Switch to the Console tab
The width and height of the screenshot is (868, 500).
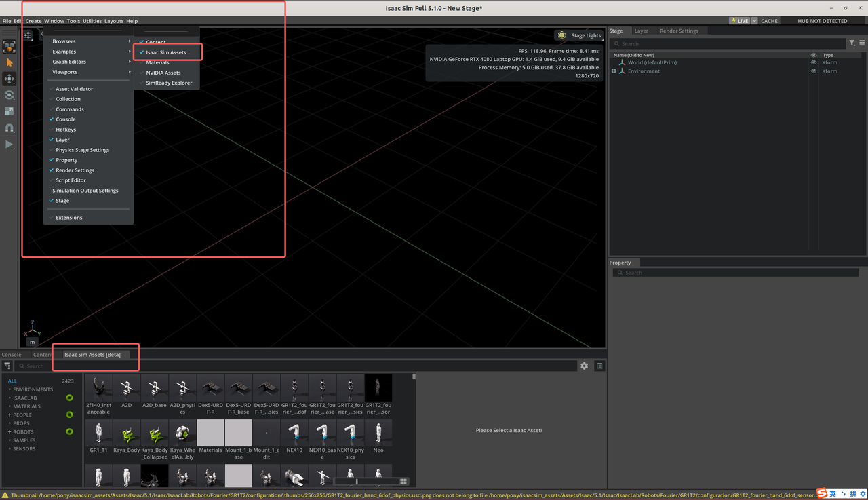[12, 355]
